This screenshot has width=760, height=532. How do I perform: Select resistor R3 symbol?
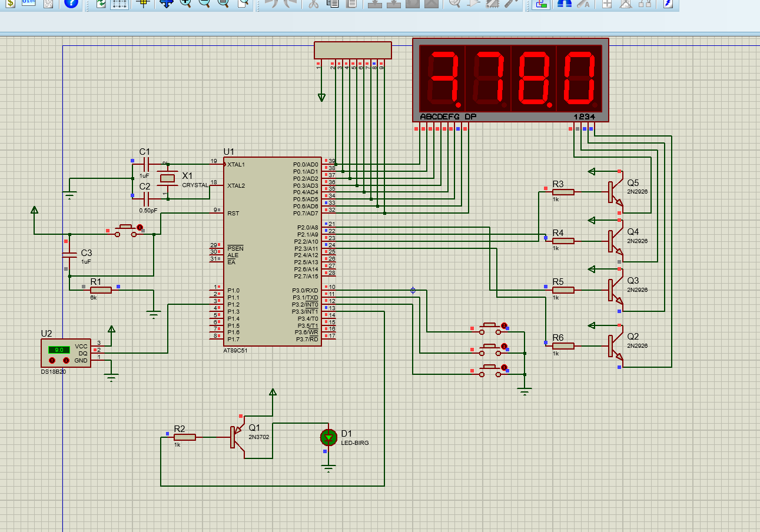point(563,192)
